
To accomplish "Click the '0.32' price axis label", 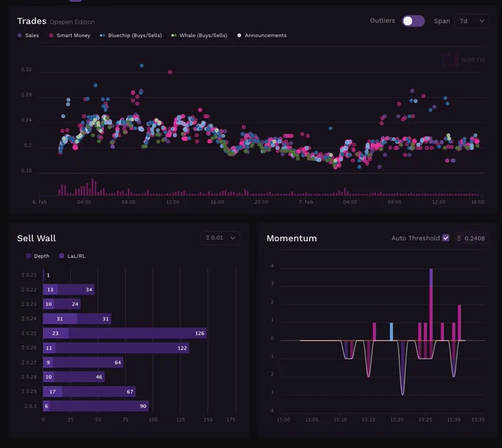I will pyautogui.click(x=27, y=69).
